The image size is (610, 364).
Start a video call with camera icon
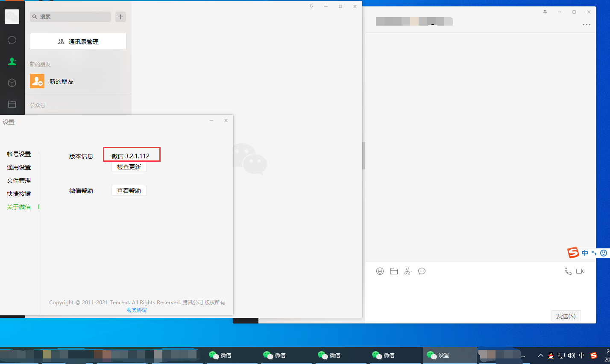click(x=580, y=271)
